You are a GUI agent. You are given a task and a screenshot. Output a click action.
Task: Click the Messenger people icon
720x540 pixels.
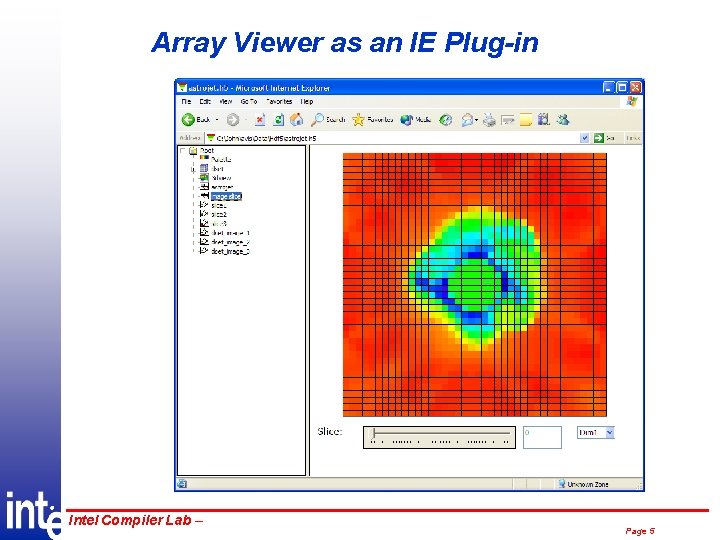tap(563, 120)
